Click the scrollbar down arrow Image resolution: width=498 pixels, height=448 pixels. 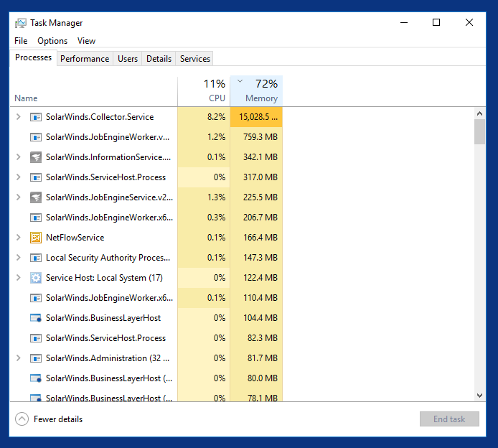[x=479, y=396]
